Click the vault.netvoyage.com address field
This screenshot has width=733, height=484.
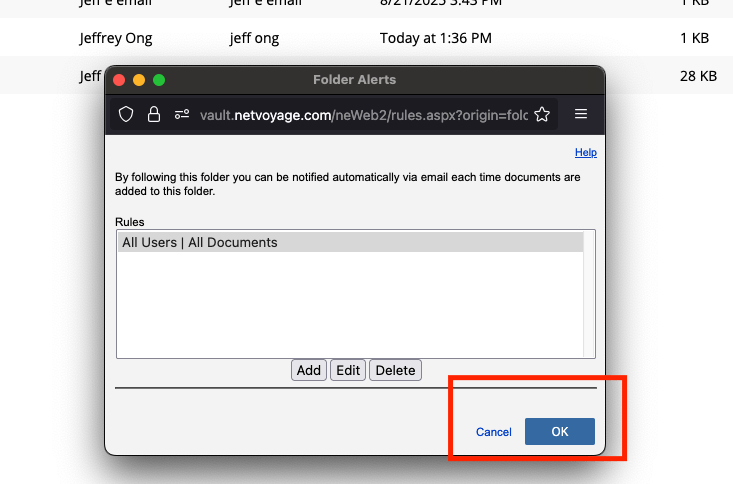point(364,115)
